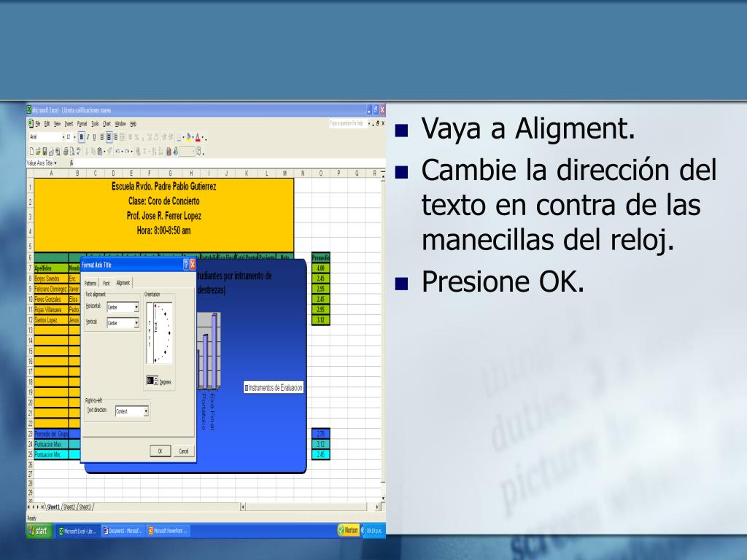Click the Type a question for help box

[347, 123]
